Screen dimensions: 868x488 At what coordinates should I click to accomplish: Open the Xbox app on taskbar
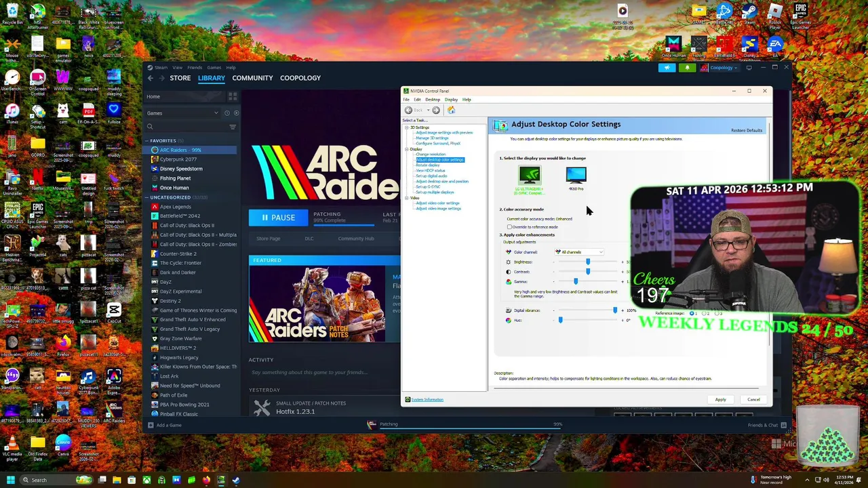tap(146, 480)
